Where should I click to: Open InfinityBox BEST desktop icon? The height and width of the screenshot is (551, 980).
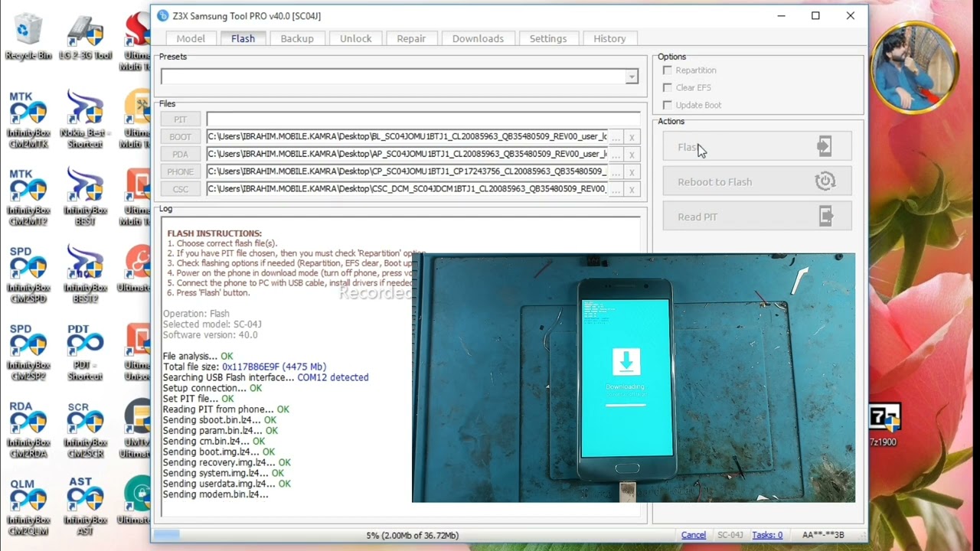tap(85, 197)
